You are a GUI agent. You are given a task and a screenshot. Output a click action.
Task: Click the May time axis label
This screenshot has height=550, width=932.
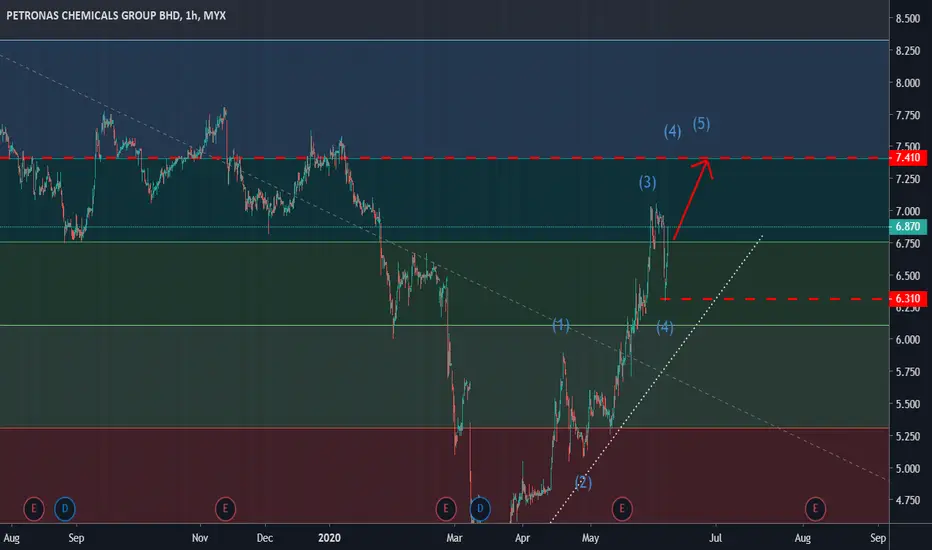coord(590,538)
